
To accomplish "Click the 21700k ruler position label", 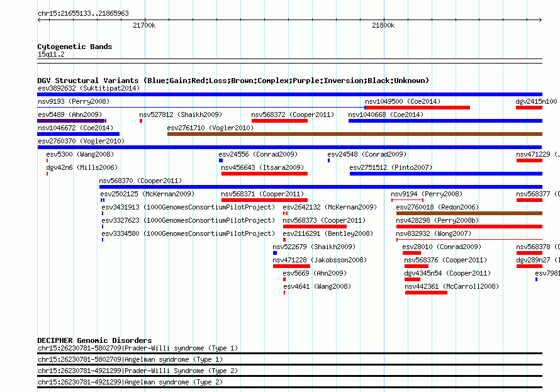I will [x=144, y=25].
